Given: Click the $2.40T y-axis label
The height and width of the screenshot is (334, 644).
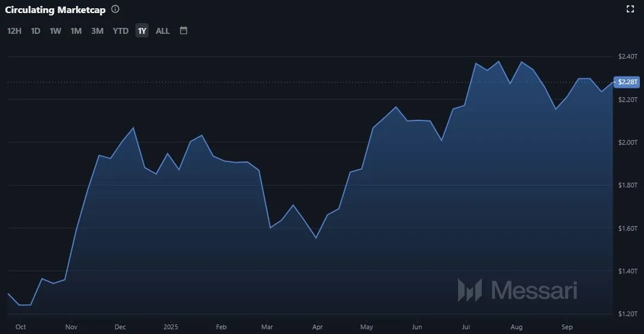Looking at the screenshot, I should point(628,56).
